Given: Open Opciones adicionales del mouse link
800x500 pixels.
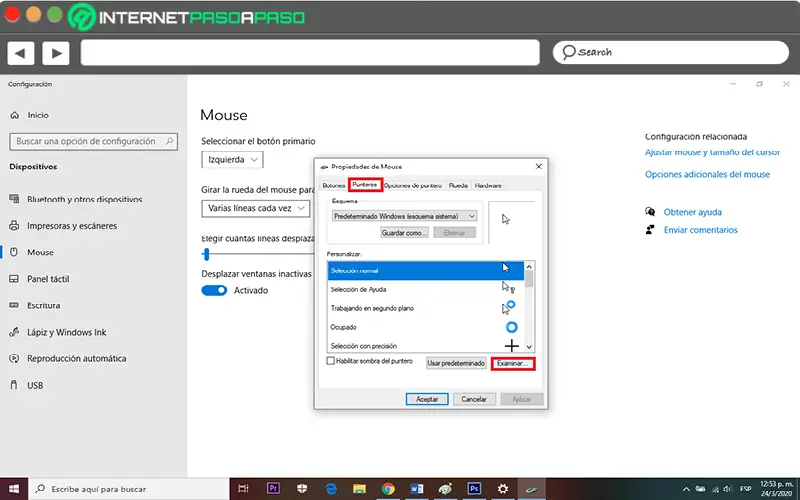Looking at the screenshot, I should [x=707, y=174].
